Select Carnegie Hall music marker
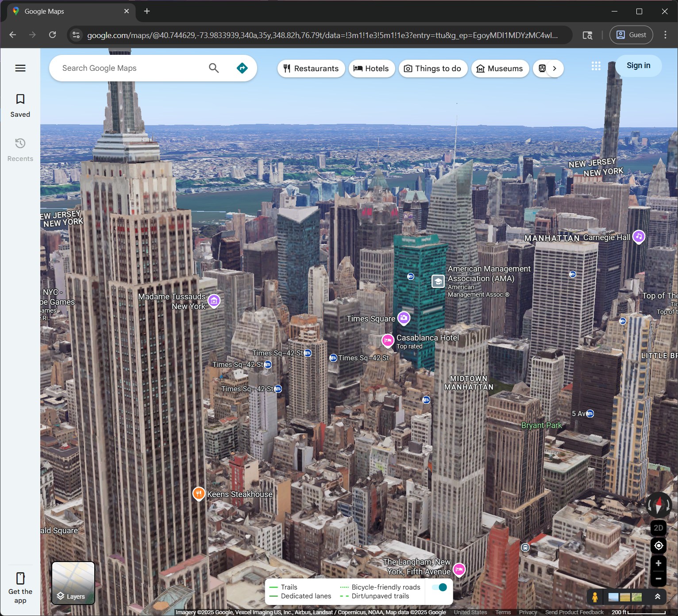The height and width of the screenshot is (616, 678). pos(639,237)
